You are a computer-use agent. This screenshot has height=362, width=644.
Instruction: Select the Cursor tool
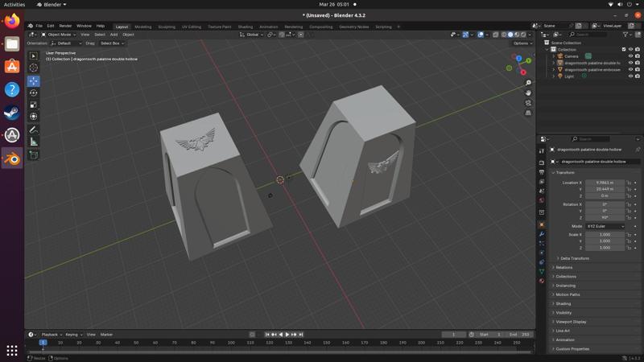pyautogui.click(x=34, y=68)
